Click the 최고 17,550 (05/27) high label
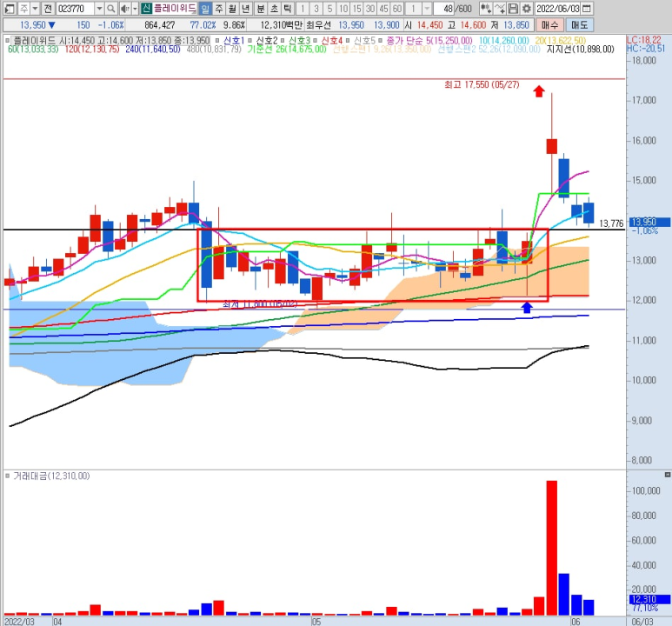The width and height of the screenshot is (672, 626). click(x=482, y=84)
